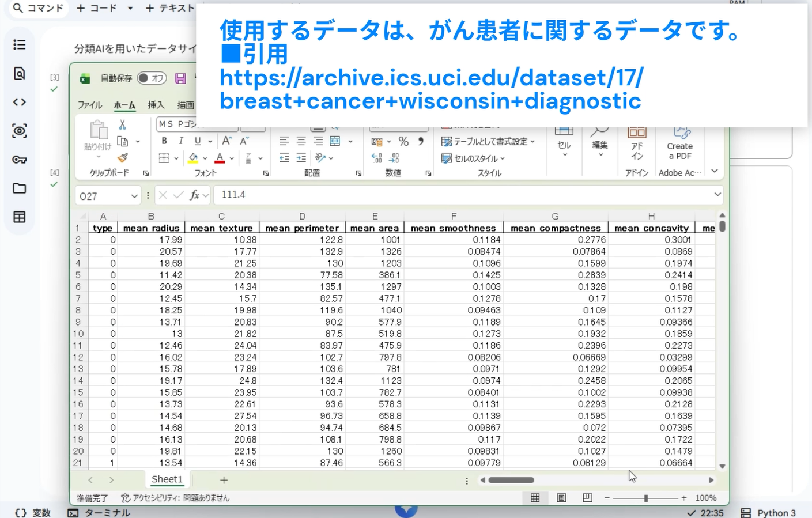Click the percent style icon
The width and height of the screenshot is (812, 518).
(x=403, y=141)
